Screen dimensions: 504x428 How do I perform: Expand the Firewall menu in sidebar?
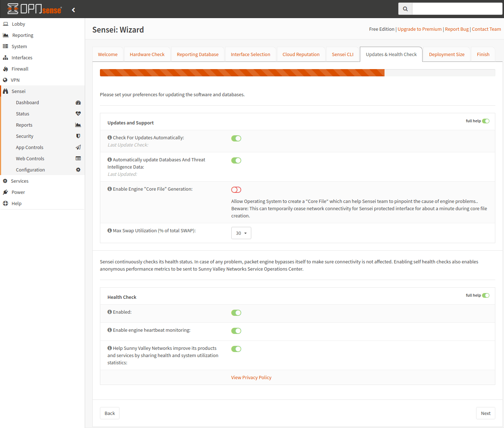(x=20, y=69)
